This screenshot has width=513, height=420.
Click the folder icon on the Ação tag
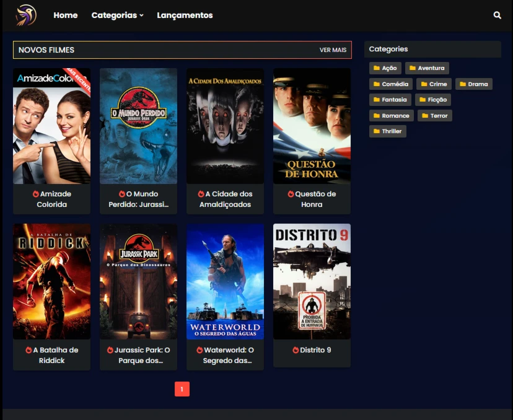377,68
